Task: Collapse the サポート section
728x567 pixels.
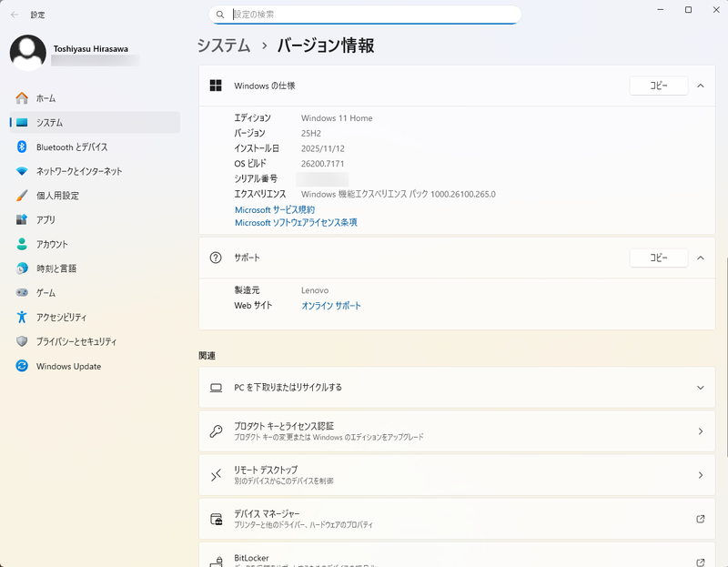Action: point(700,258)
